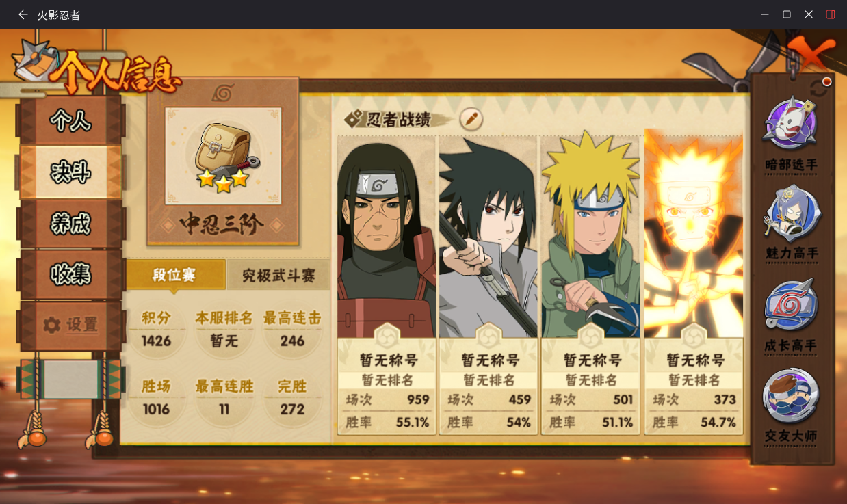Open the 收集 side tab
This screenshot has width=847, height=504.
70,274
